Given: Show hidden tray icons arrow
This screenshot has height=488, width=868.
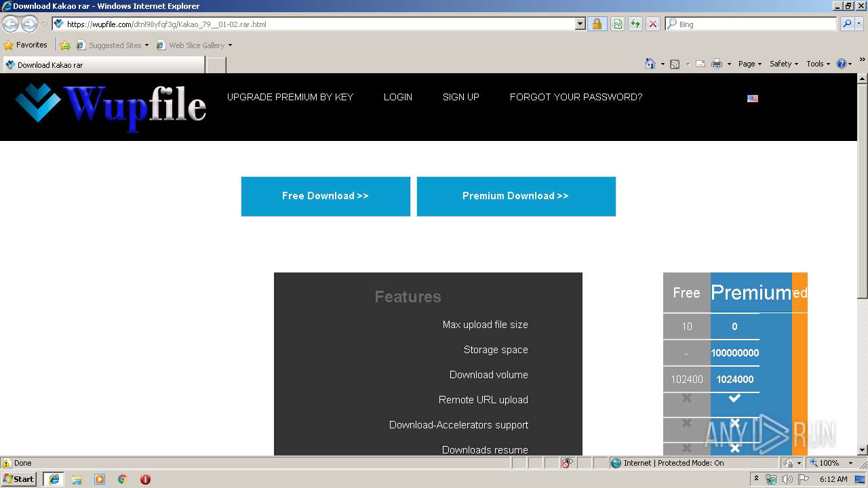Looking at the screenshot, I should pyautogui.click(x=756, y=479).
